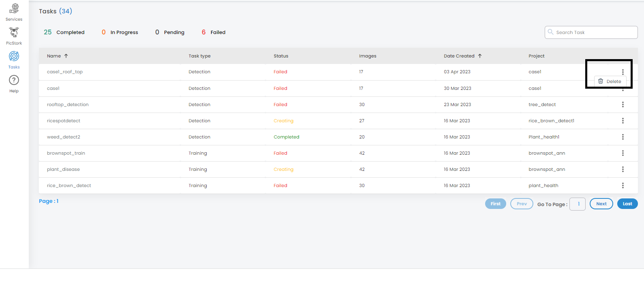
Task: Open options menu for rooftop_detection row
Action: (623, 104)
